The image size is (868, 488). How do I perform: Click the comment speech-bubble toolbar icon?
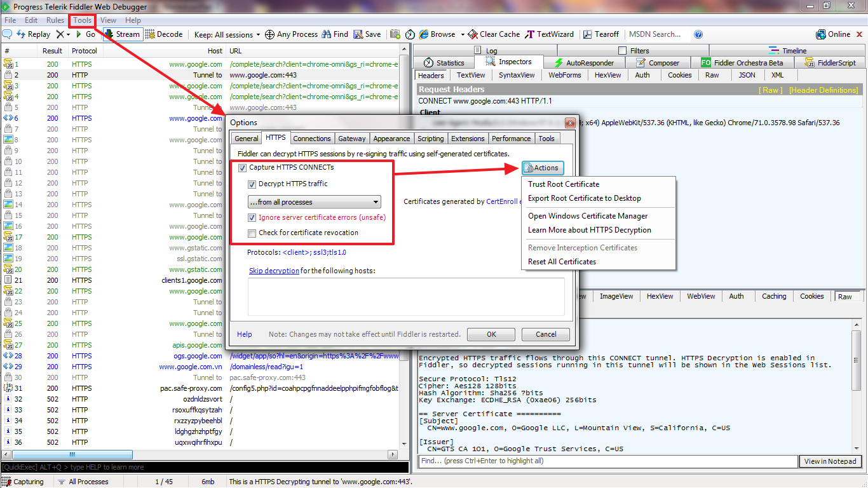tap(8, 34)
